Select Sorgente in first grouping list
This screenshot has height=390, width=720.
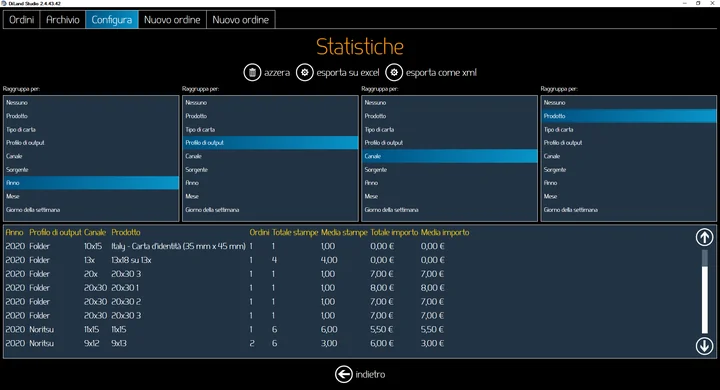[91, 170]
